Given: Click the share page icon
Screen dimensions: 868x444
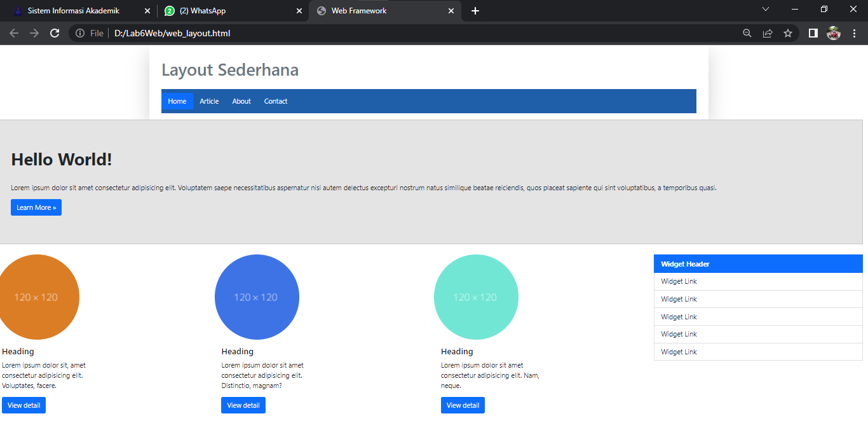Looking at the screenshot, I should click(x=768, y=33).
